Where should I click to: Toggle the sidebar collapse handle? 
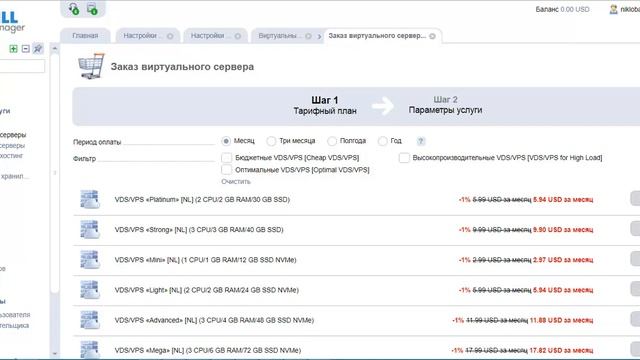tap(55, 173)
